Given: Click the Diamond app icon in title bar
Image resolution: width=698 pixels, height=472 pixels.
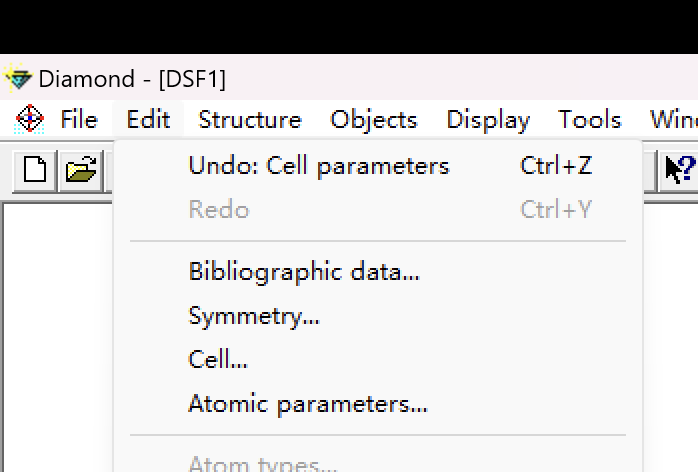Looking at the screenshot, I should point(17,78).
